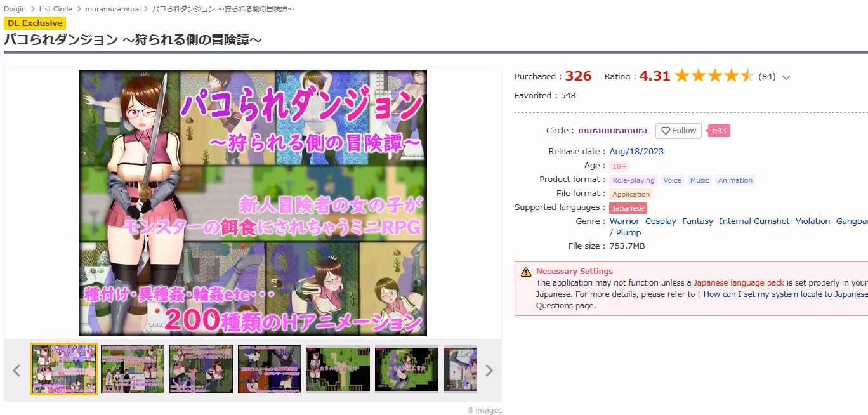Follow the circle muramuramura
Screen dimensions: 868x415
678,131
